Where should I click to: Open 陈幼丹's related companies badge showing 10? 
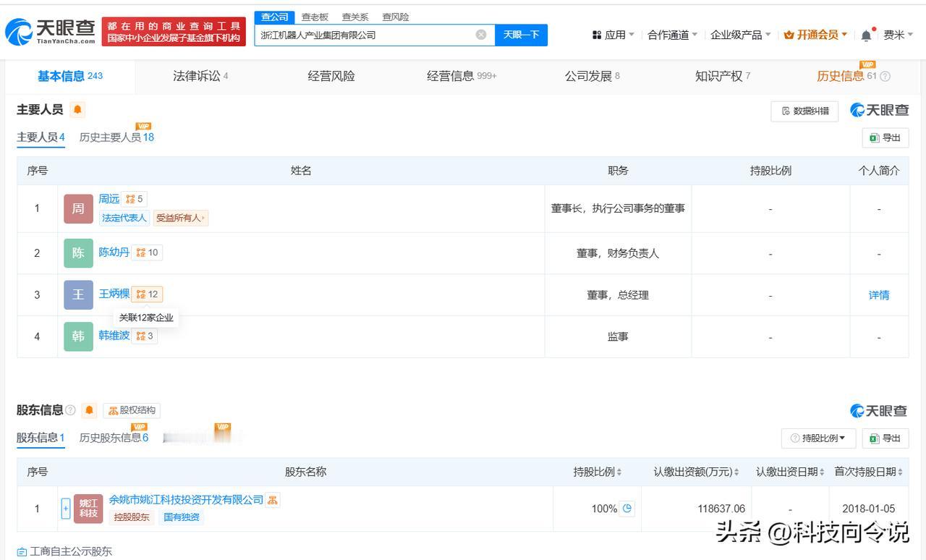tap(147, 253)
